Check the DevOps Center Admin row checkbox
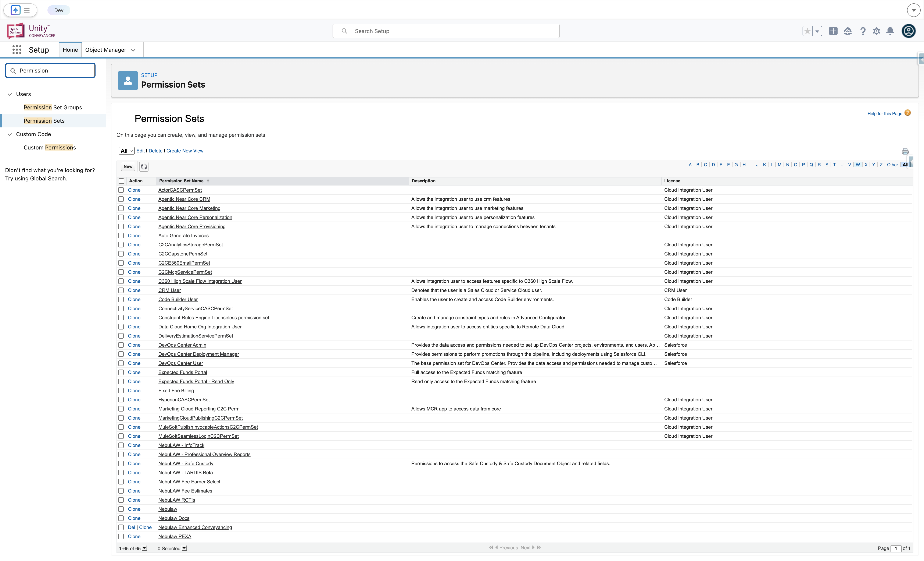924x561 pixels. point(121,345)
